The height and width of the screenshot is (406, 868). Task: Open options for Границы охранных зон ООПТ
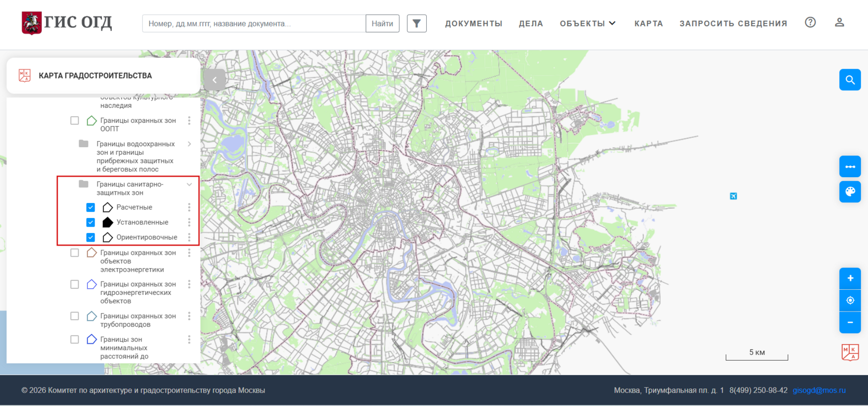tap(189, 120)
